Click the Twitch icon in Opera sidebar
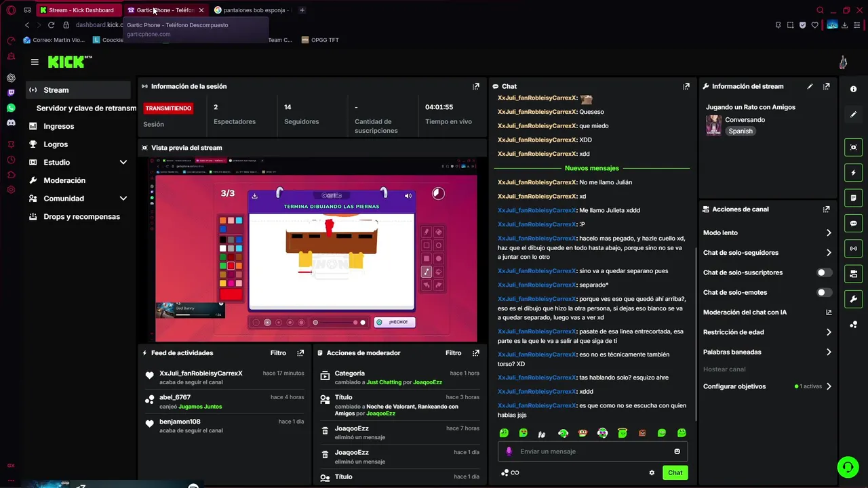The image size is (868, 488). (x=11, y=93)
